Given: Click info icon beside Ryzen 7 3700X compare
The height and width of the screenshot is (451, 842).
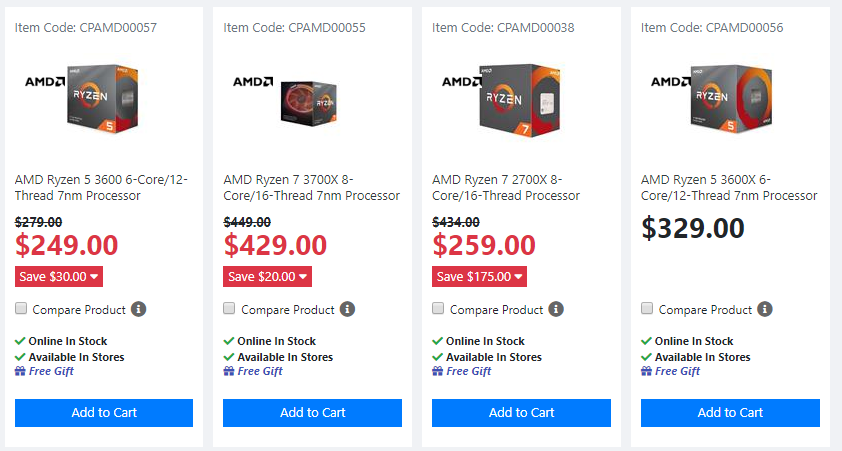Looking at the screenshot, I should 348,309.
